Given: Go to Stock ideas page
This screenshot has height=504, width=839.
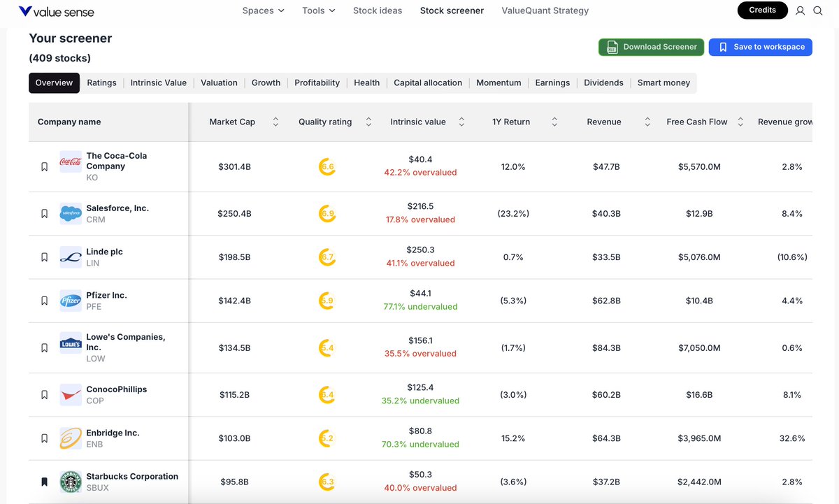Looking at the screenshot, I should (x=378, y=10).
